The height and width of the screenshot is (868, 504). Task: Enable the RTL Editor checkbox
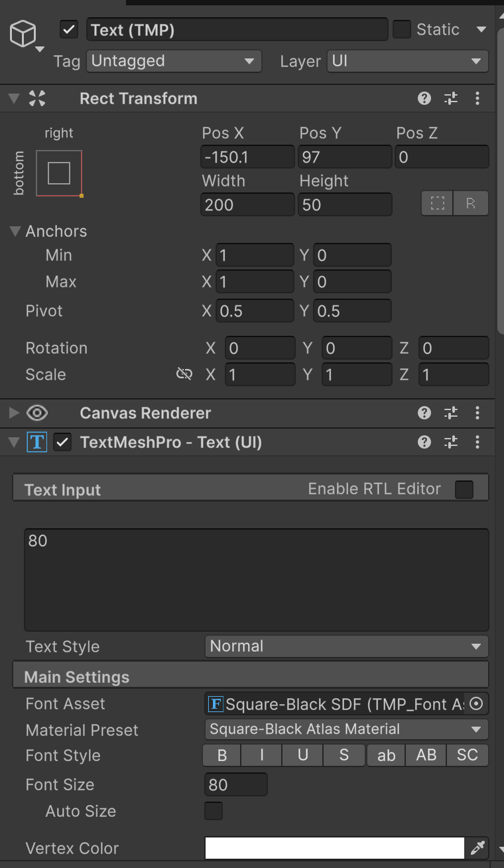click(x=464, y=490)
